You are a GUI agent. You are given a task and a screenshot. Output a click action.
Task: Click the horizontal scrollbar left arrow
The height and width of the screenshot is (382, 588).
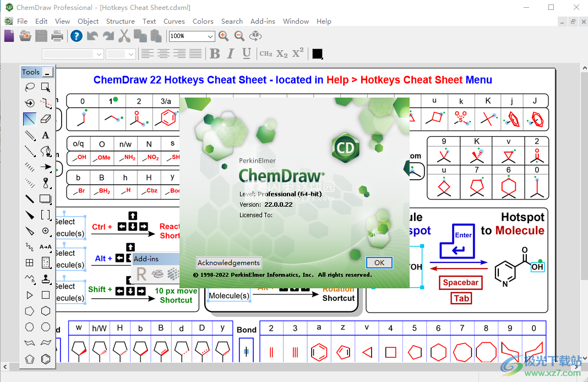click(5, 367)
